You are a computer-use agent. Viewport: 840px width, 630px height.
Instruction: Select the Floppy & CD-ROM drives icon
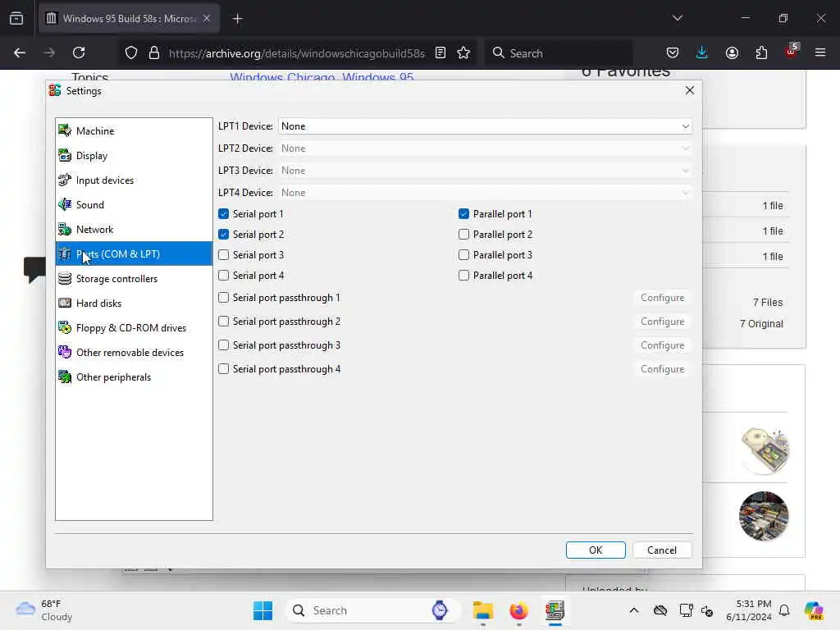(65, 328)
